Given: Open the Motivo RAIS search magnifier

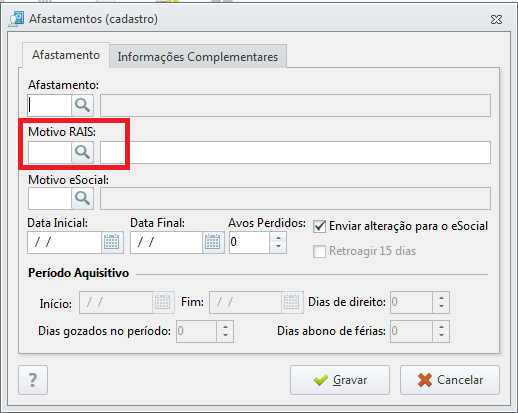Looking at the screenshot, I should 82,152.
